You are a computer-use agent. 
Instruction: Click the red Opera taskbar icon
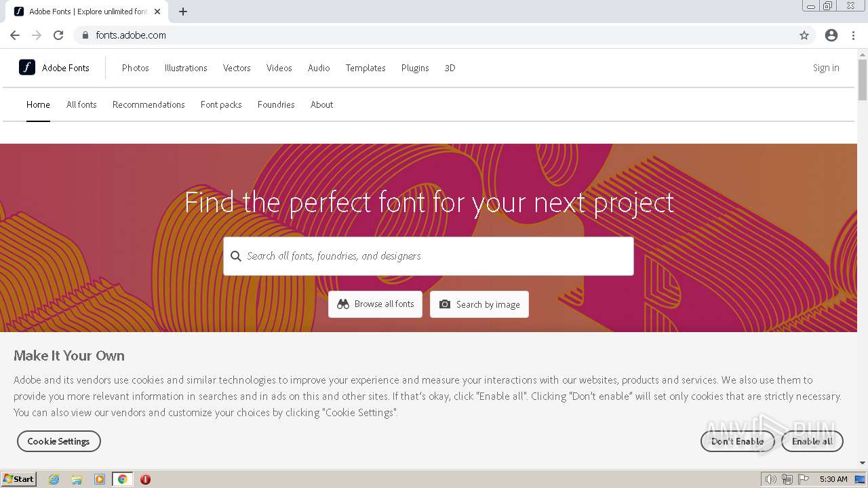click(x=145, y=479)
